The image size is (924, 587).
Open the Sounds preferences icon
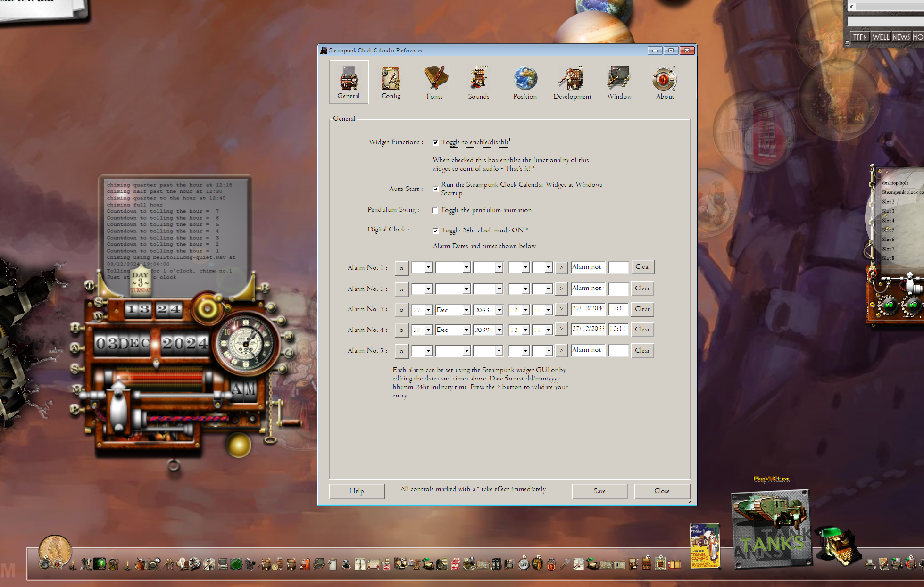[x=478, y=82]
